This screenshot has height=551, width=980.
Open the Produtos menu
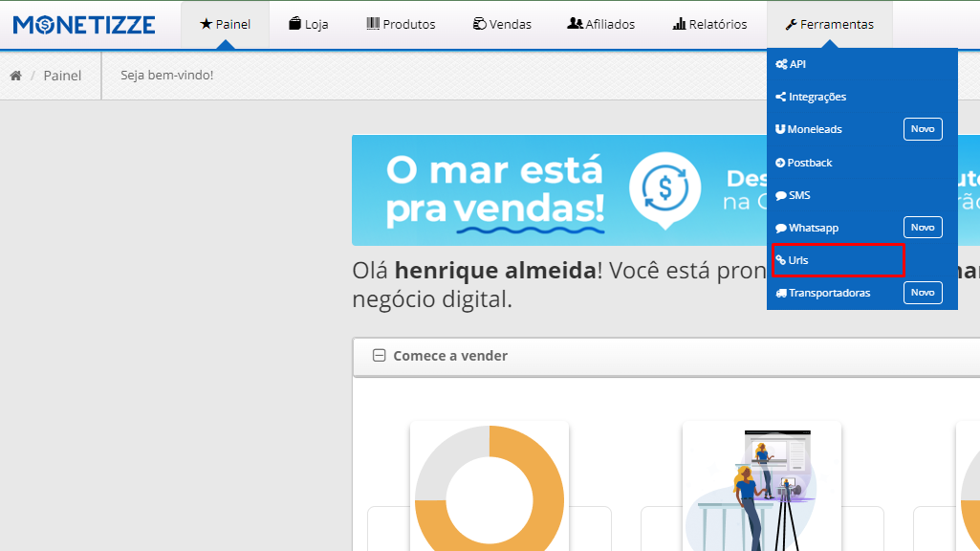tap(401, 24)
